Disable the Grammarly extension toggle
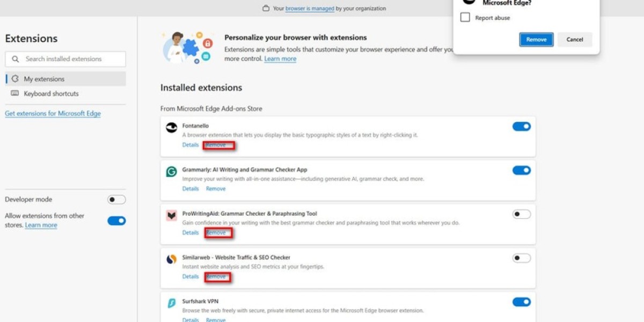 pos(521,170)
